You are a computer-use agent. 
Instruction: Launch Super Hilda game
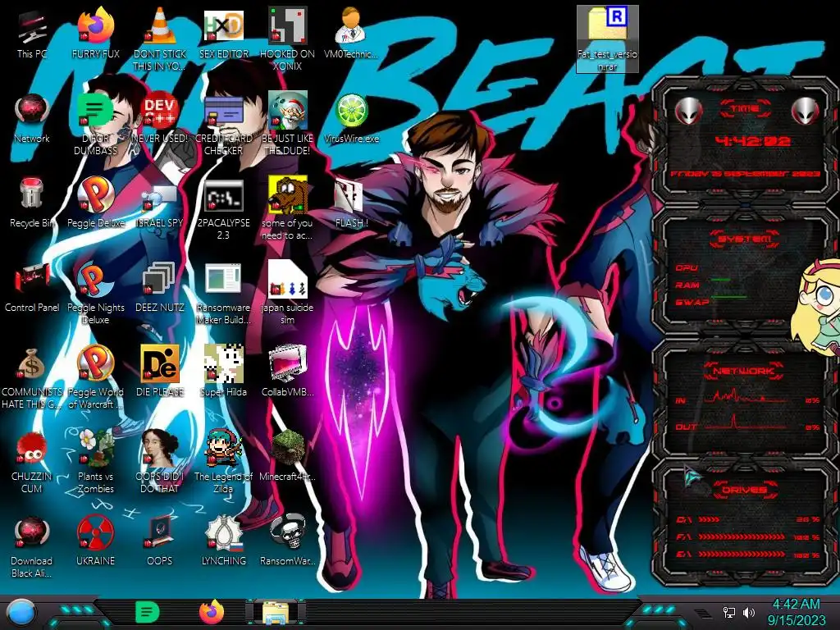tap(224, 371)
